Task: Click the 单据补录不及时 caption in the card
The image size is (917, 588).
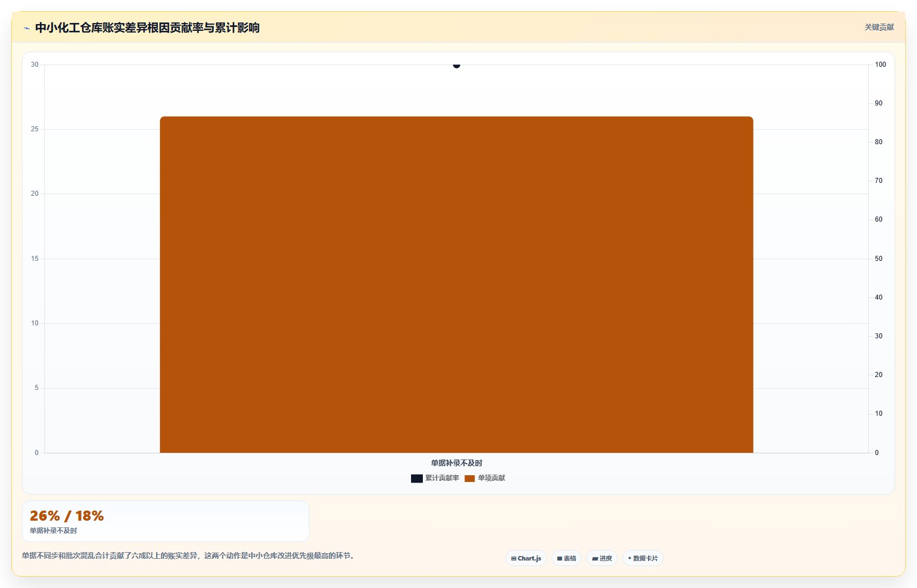Action: (53, 531)
